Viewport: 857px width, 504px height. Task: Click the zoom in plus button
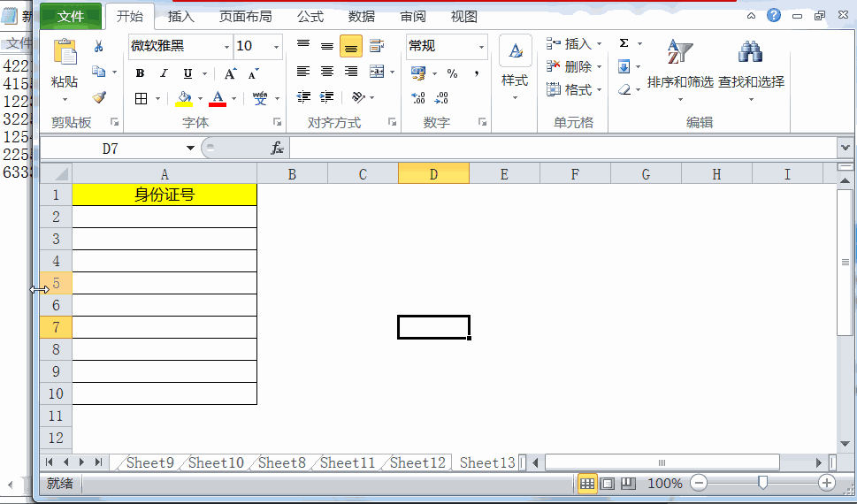pyautogui.click(x=826, y=483)
